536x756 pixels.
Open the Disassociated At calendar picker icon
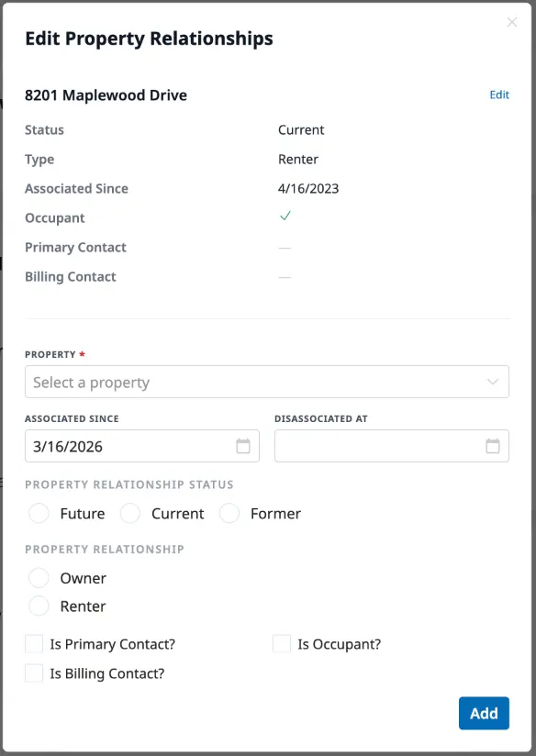point(492,446)
